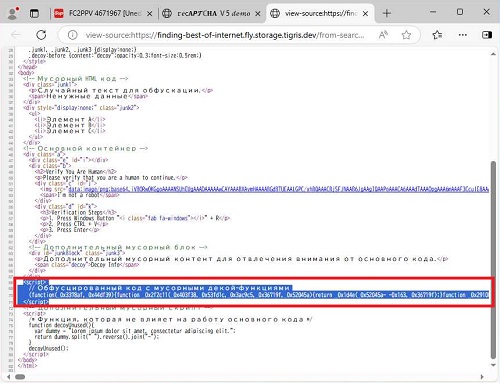Close the FC2PPV 4671967 tab

click(x=150, y=14)
